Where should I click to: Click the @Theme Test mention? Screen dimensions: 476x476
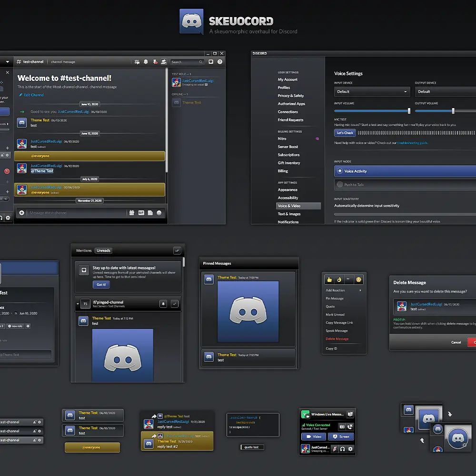click(x=42, y=171)
